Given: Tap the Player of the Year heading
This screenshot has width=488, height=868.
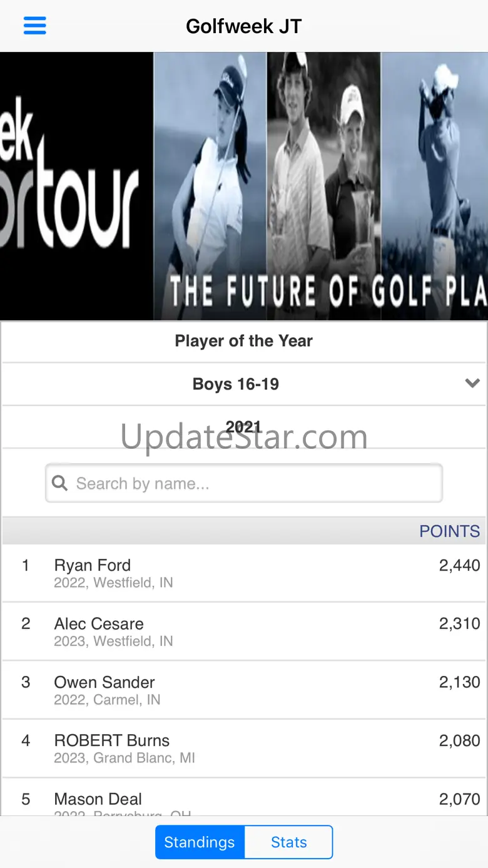Looking at the screenshot, I should tap(243, 341).
